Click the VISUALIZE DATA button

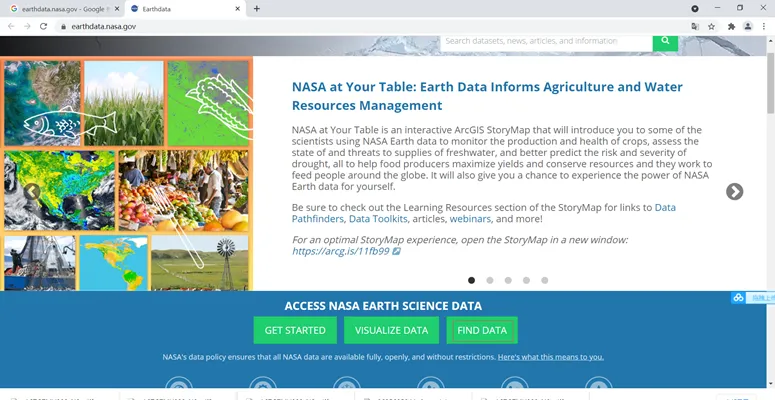(x=391, y=330)
